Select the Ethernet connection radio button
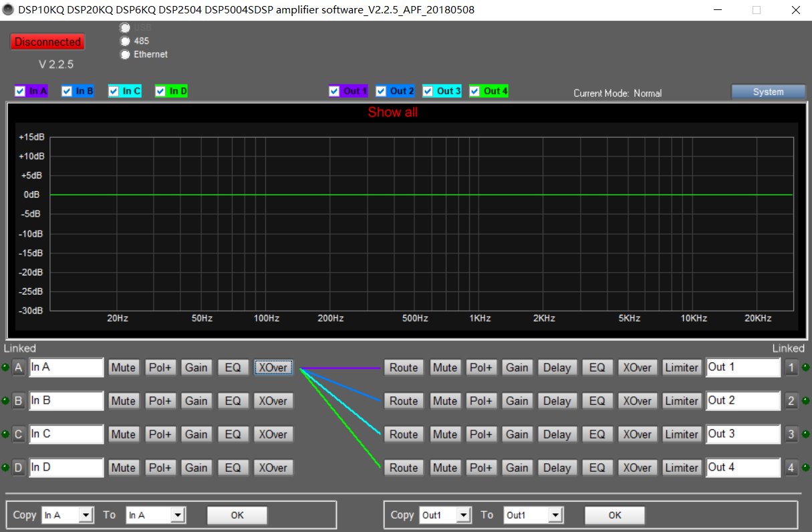Viewport: 812px width, 532px height. [x=125, y=55]
